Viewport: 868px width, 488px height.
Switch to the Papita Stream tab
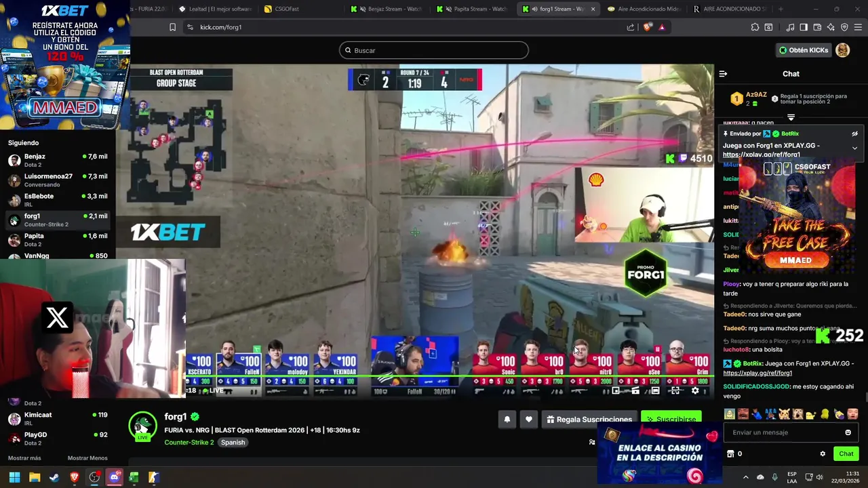pos(472,9)
